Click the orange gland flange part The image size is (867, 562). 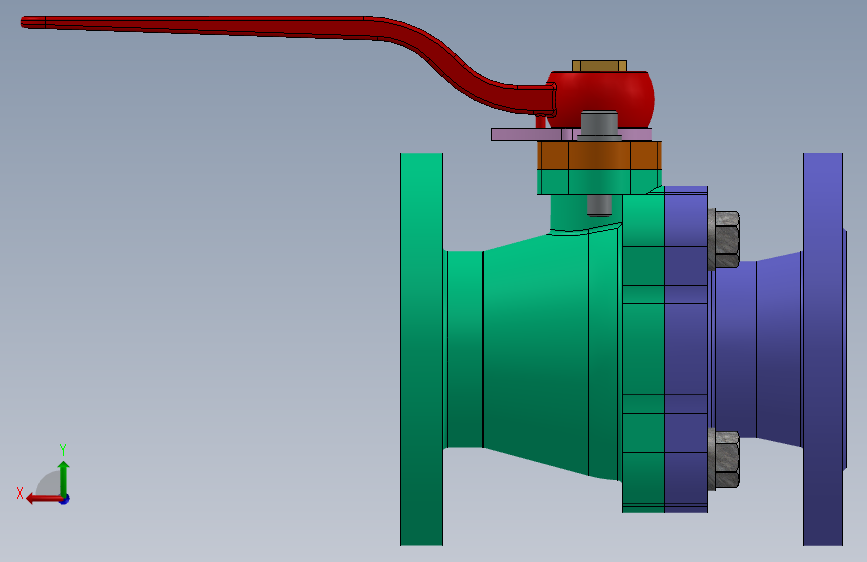(x=599, y=155)
